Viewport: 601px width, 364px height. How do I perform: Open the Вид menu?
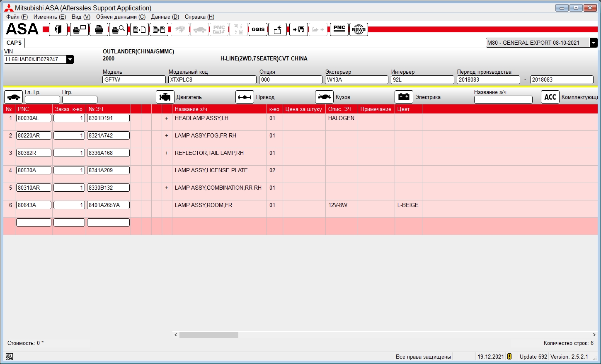coord(81,17)
